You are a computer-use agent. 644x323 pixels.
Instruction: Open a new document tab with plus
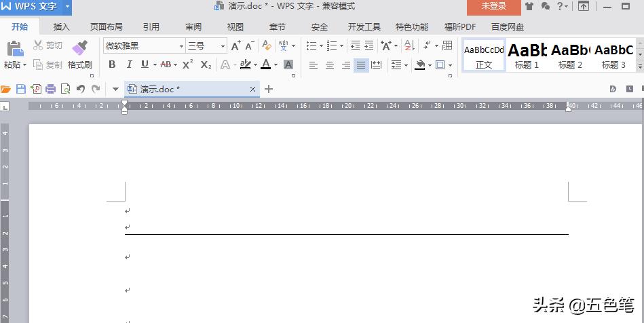[269, 89]
